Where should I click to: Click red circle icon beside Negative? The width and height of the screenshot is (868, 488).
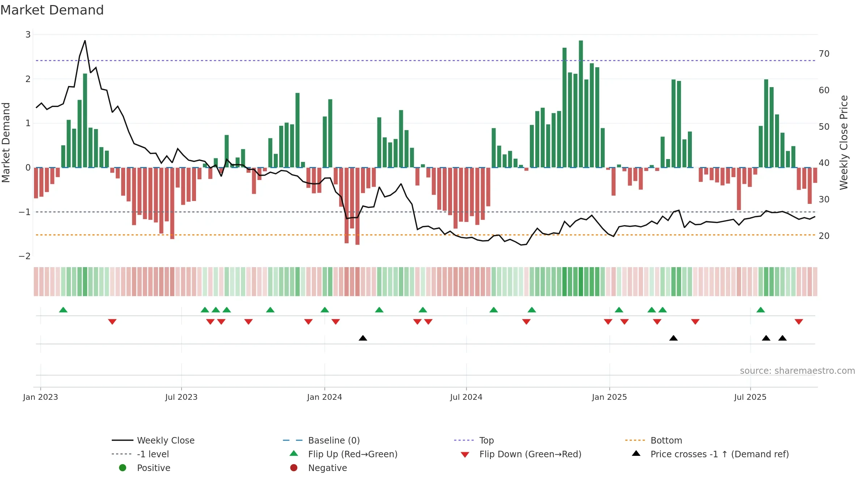tap(294, 468)
